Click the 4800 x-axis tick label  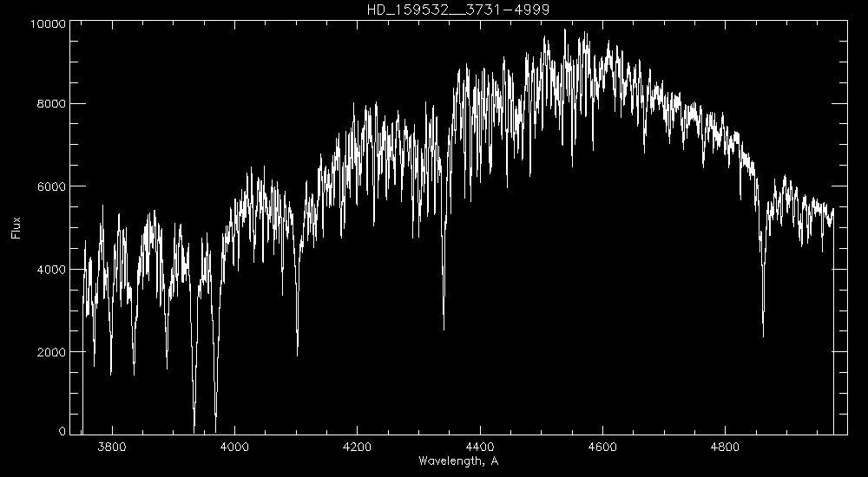(x=725, y=447)
